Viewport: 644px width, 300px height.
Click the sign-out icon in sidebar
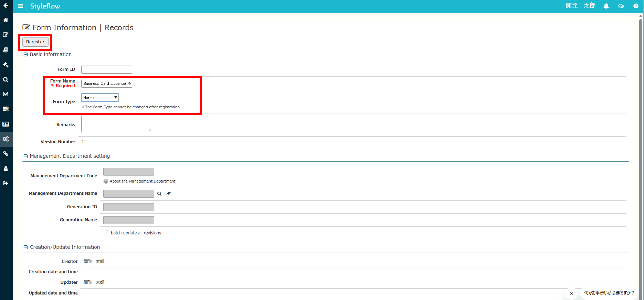click(x=6, y=183)
